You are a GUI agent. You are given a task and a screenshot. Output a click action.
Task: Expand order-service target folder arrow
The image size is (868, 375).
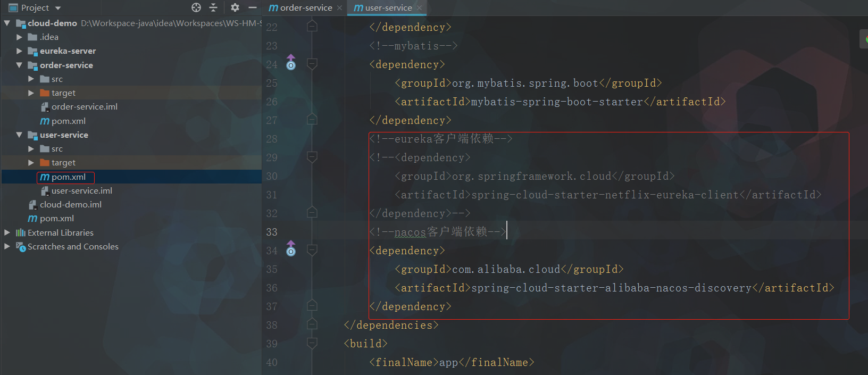tap(31, 93)
